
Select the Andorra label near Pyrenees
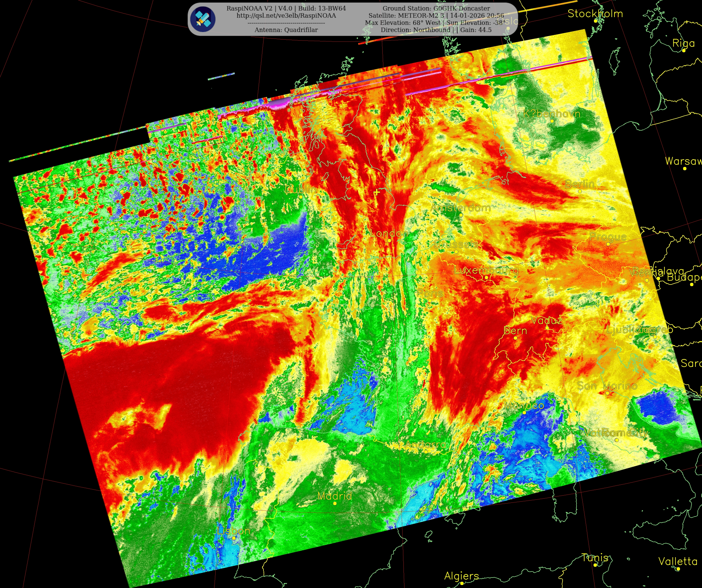(x=425, y=444)
